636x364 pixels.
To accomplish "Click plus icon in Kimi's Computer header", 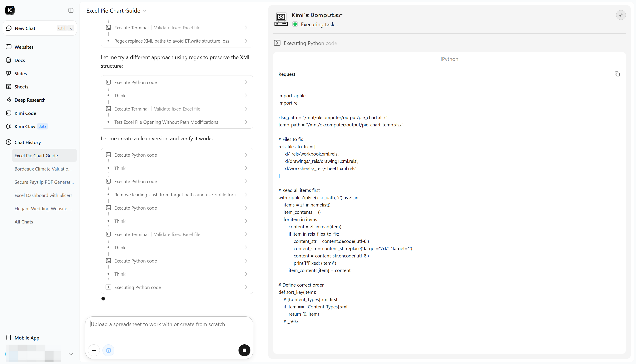I will [x=621, y=15].
